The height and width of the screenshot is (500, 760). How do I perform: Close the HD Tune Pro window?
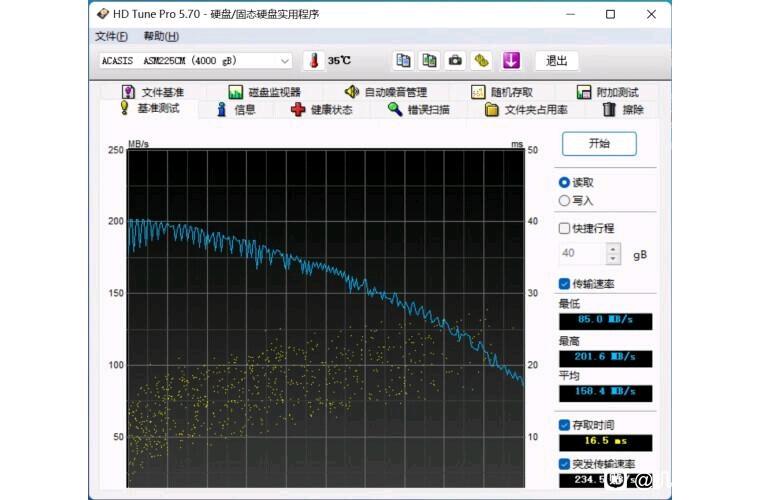click(651, 14)
